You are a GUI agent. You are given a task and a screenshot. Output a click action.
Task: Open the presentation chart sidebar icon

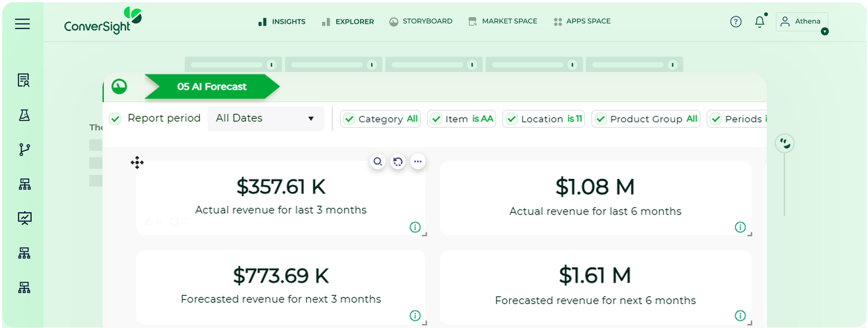pos(25,218)
